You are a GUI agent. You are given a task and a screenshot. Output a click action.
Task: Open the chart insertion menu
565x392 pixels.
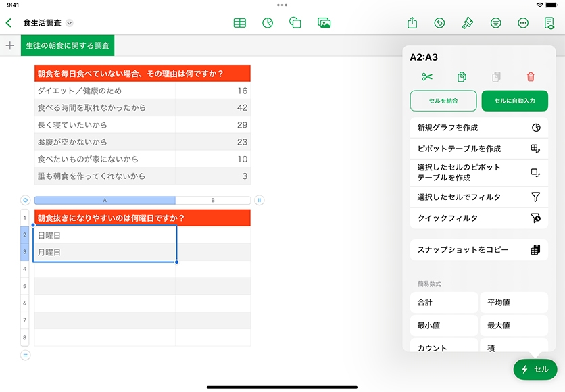click(x=268, y=23)
